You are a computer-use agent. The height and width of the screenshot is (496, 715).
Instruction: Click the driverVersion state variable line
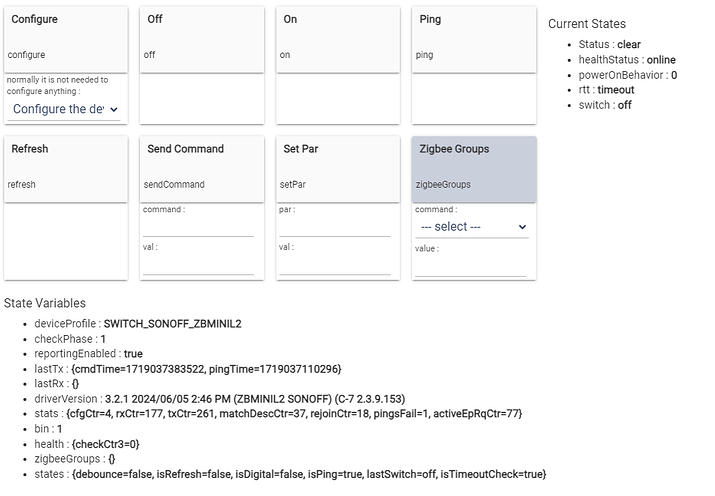(x=219, y=398)
